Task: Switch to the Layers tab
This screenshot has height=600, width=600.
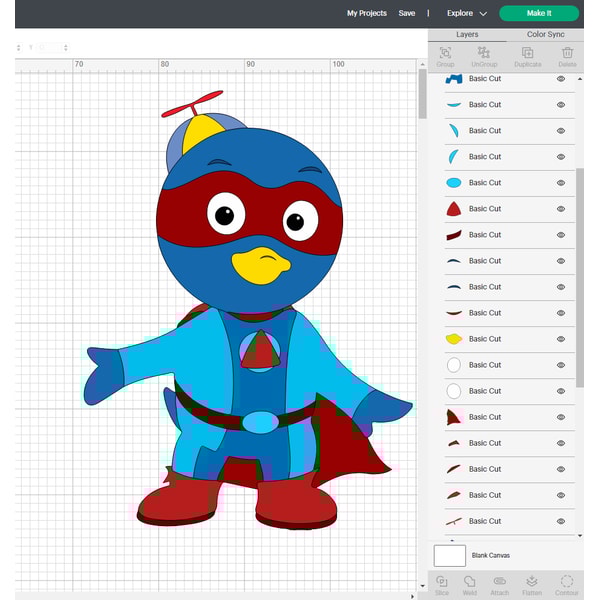Action: coord(467,34)
